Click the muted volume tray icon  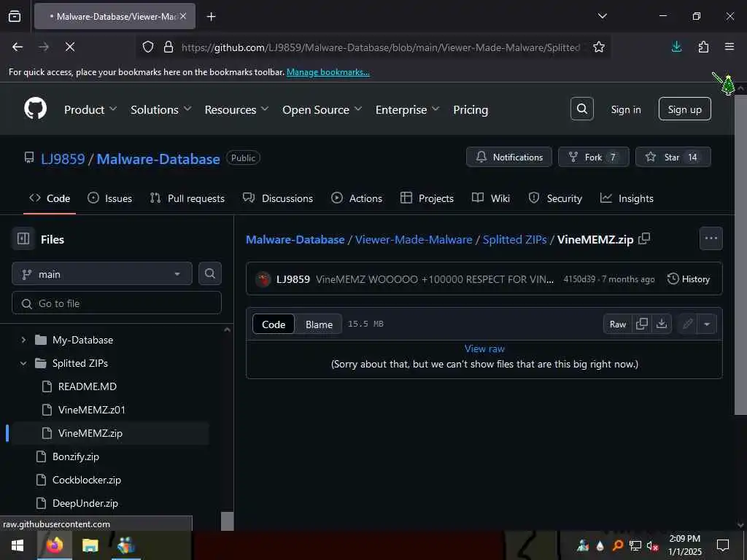pos(652,545)
